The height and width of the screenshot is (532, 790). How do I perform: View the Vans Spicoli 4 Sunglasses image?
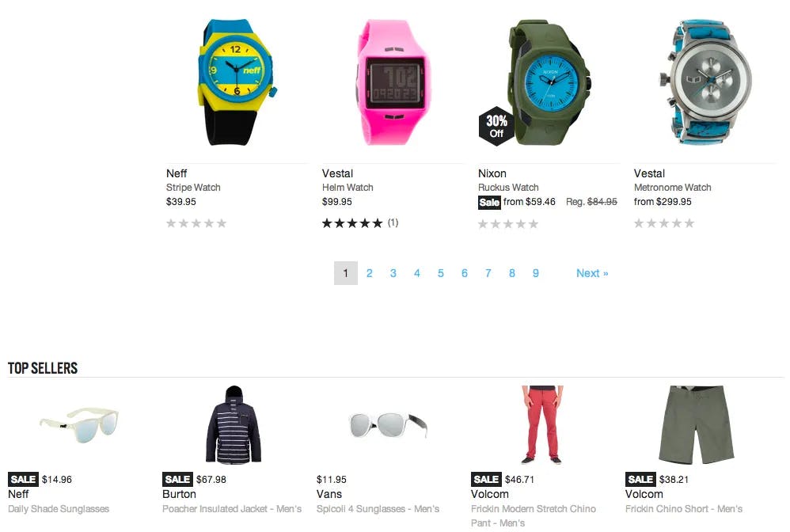[x=388, y=424]
